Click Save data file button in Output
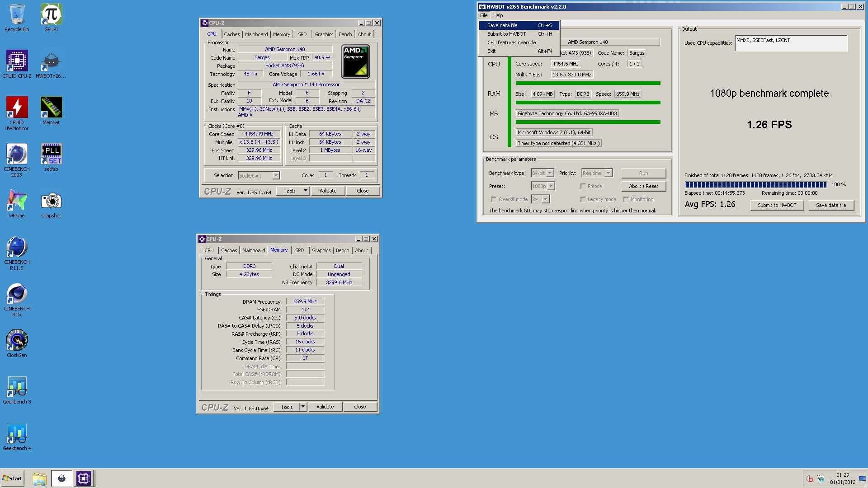Image resolution: width=868 pixels, height=488 pixels. click(x=830, y=205)
